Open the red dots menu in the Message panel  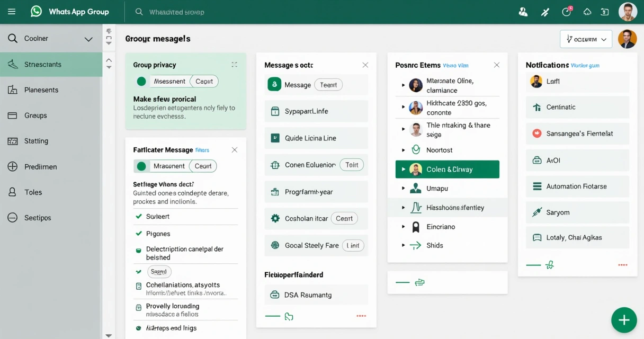click(x=361, y=316)
